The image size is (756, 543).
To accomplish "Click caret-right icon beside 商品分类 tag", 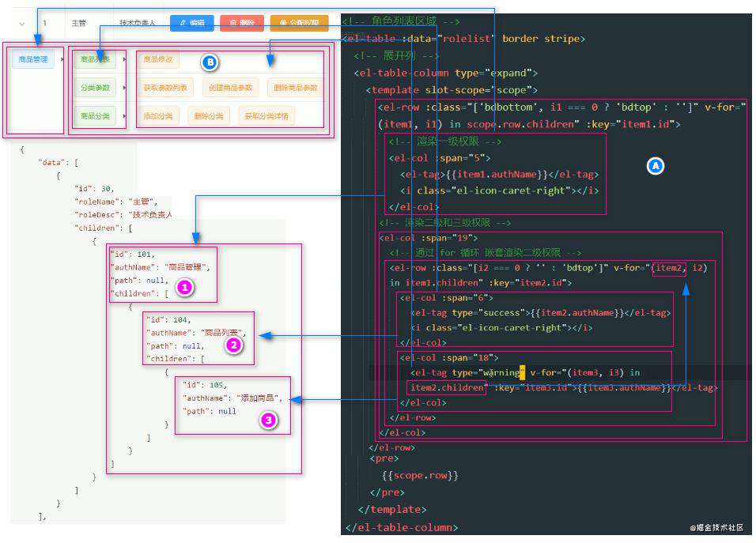I will point(124,116).
